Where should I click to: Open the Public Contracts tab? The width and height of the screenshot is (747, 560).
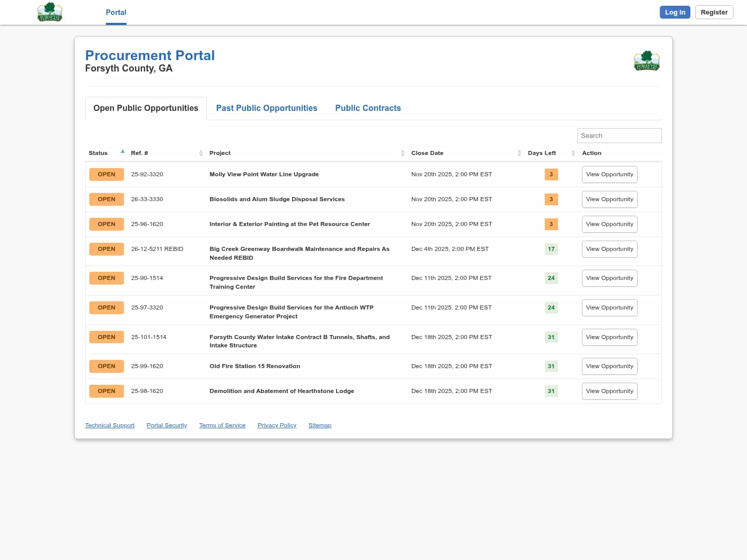(368, 108)
